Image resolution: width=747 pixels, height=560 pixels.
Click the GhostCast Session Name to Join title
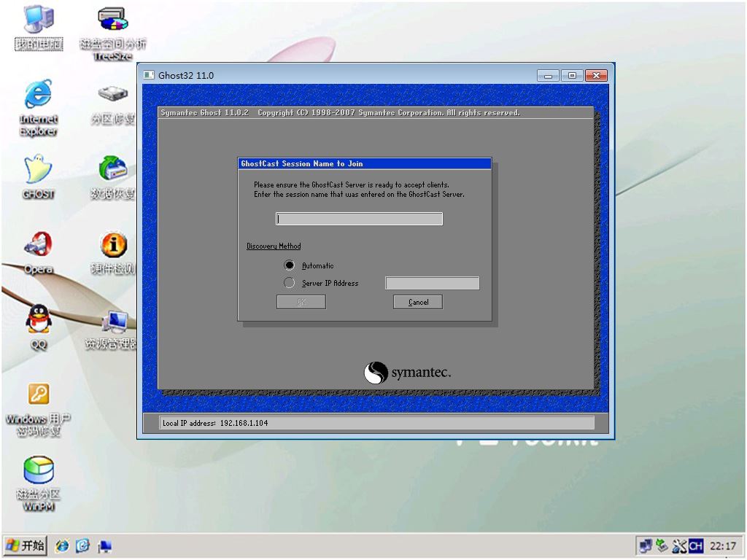[x=302, y=164]
